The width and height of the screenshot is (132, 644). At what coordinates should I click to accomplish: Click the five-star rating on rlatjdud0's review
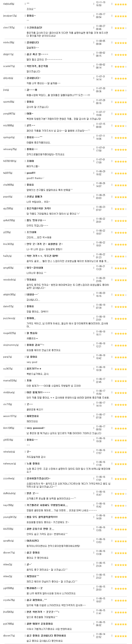(120, 4)
